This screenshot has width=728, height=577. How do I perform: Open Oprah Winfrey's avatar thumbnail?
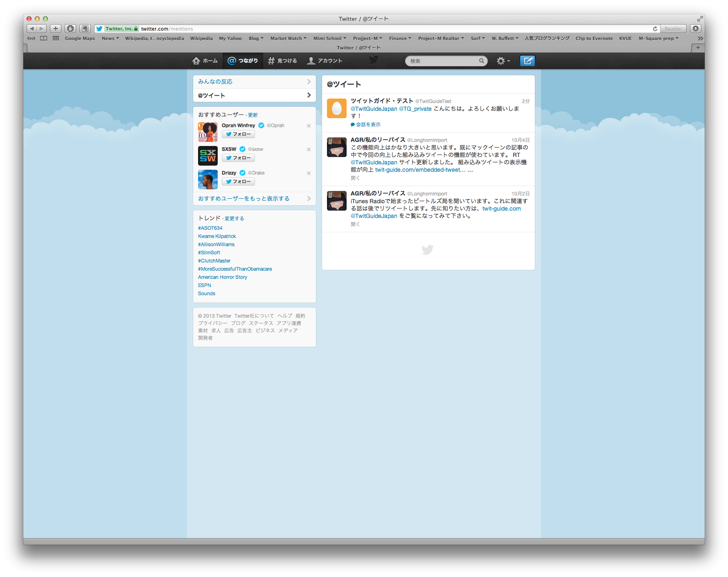click(208, 132)
